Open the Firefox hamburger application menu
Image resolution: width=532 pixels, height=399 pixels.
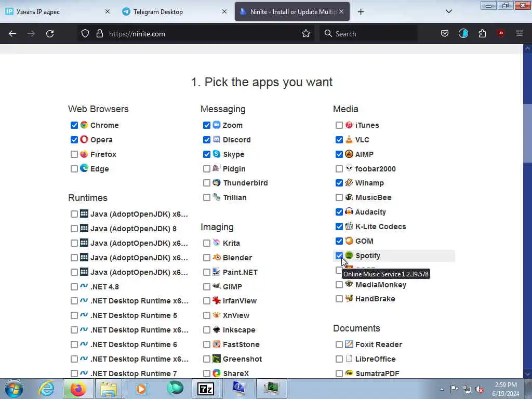point(520,33)
